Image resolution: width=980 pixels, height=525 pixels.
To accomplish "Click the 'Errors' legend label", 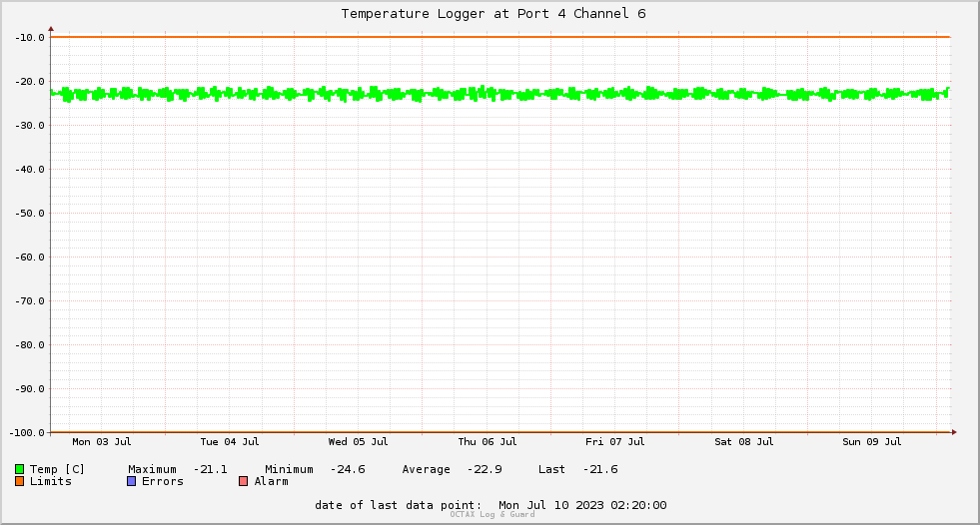I will 163,481.
